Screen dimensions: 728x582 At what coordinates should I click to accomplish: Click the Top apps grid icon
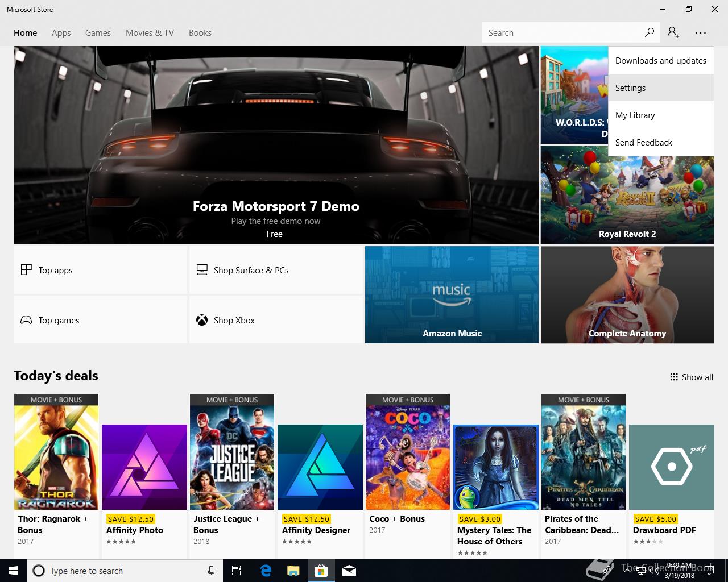click(26, 270)
